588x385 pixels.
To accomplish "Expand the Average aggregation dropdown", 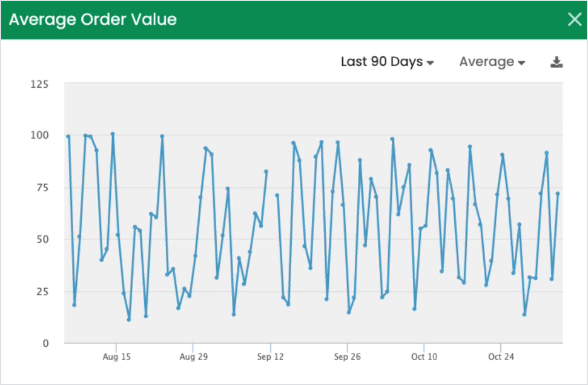I will (492, 62).
